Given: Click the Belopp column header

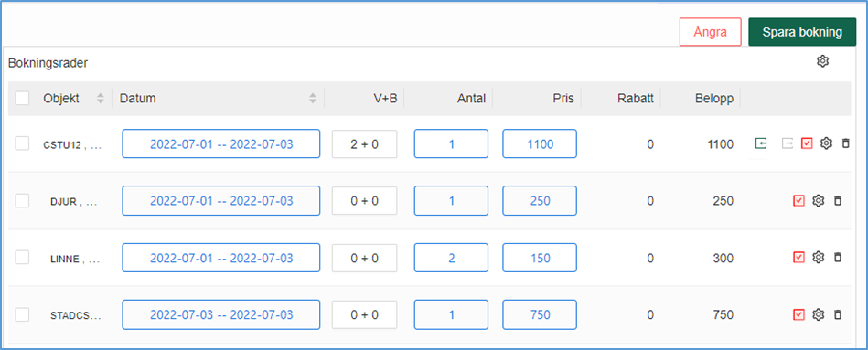Looking at the screenshot, I should coord(714,99).
